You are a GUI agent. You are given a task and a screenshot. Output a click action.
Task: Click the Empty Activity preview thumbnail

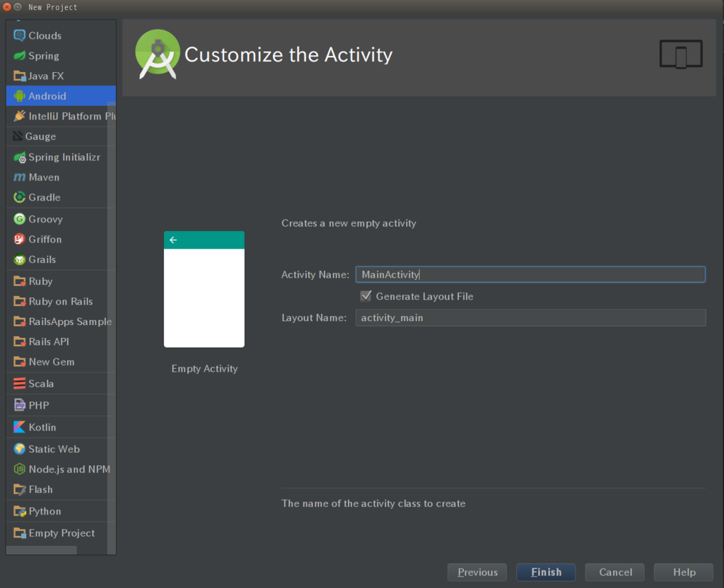[204, 289]
